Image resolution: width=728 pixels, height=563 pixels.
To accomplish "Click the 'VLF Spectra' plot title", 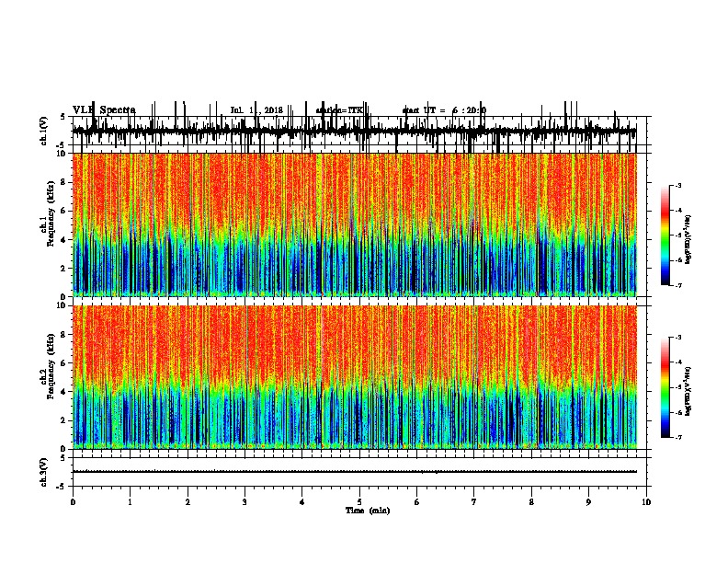I will click(x=104, y=110).
